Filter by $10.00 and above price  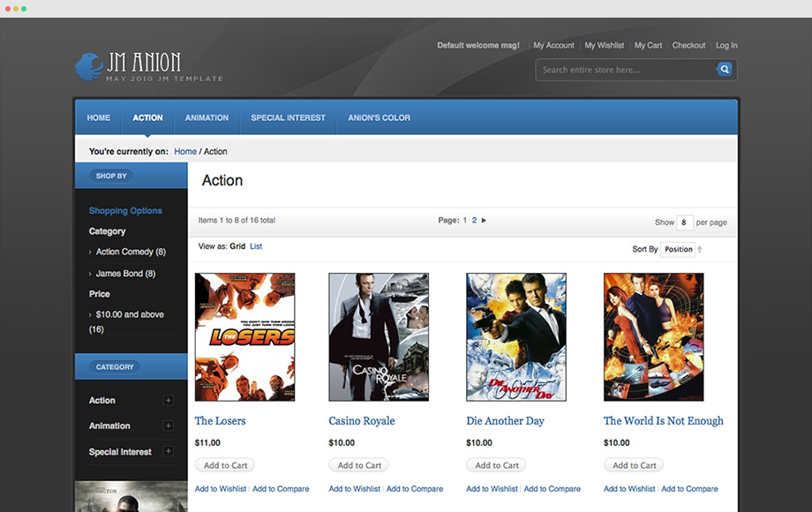click(x=126, y=321)
